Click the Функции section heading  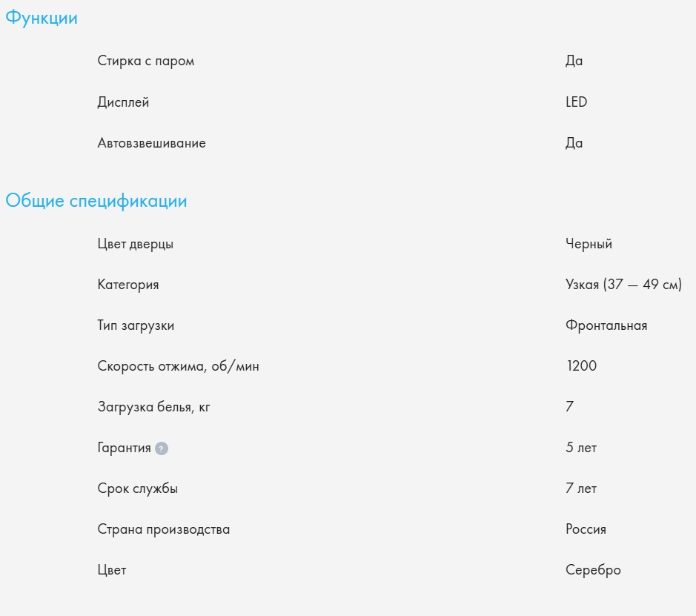click(x=42, y=19)
